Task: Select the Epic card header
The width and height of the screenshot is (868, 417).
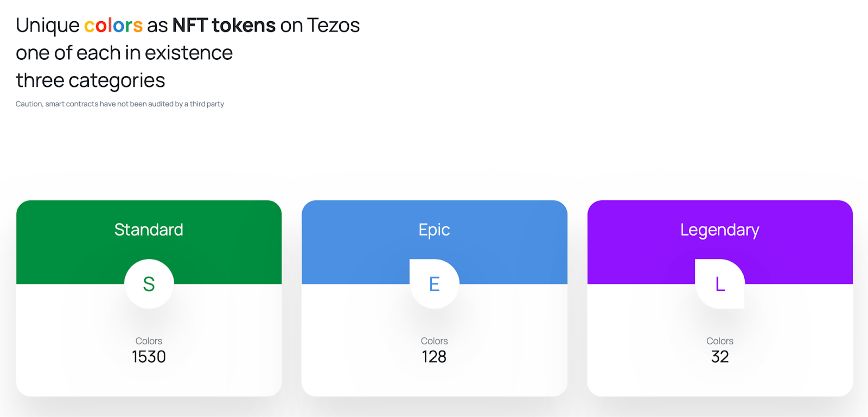Action: tap(435, 242)
